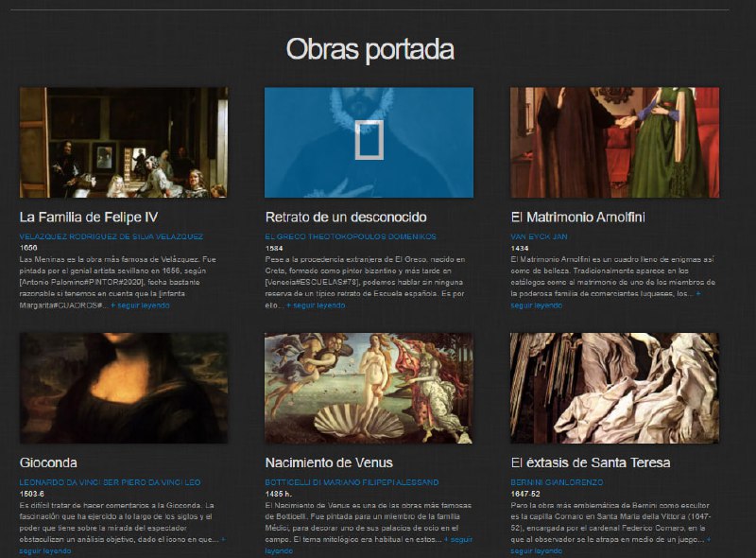
Task: Click seguir leyendo under Retrato de un desconocido
Action: tap(316, 306)
